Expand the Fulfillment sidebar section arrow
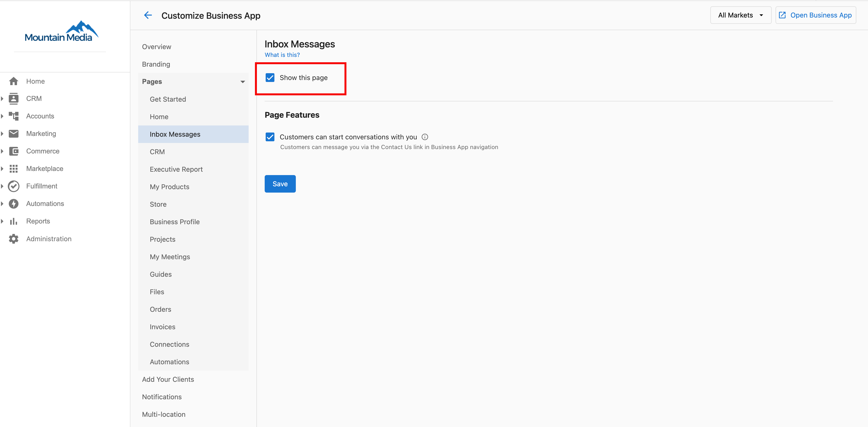The width and height of the screenshot is (868, 427). coord(2,186)
